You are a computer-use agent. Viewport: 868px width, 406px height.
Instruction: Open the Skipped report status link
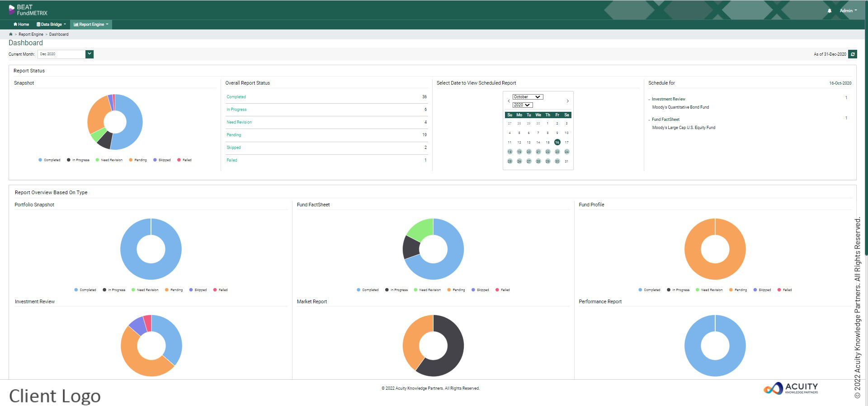point(233,148)
